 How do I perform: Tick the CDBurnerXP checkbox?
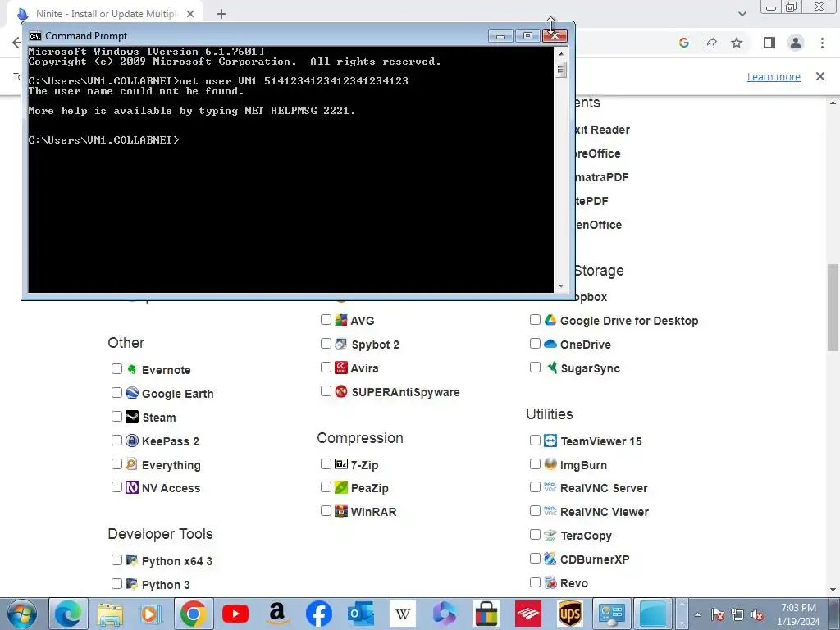[x=535, y=559]
